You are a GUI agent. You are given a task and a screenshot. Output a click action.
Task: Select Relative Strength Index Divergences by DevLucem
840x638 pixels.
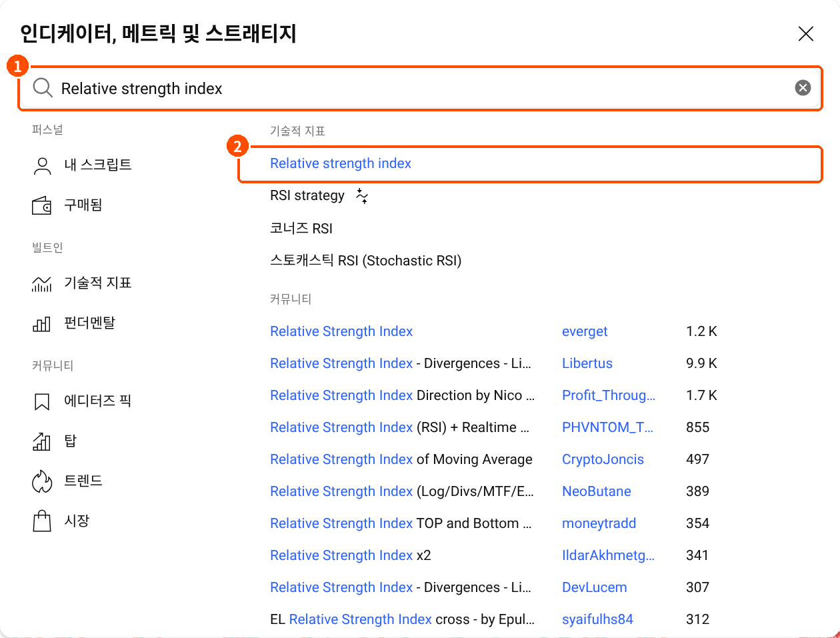[x=401, y=587]
